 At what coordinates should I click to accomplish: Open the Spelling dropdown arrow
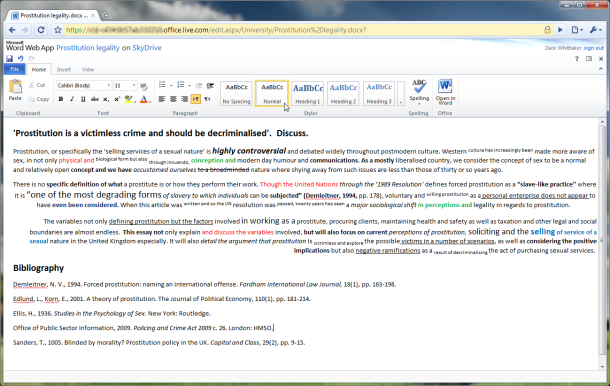(x=419, y=104)
